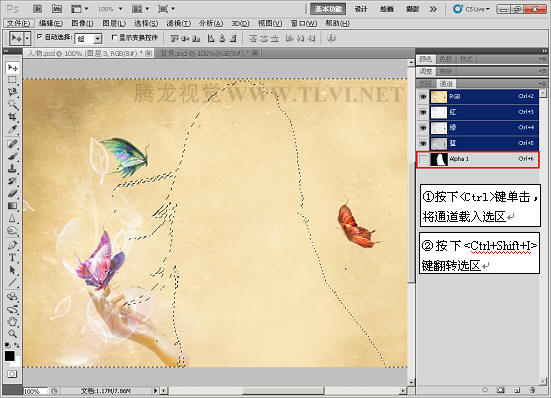Screen dimensions: 551x398
Task: Select the Quick Selection tool
Action: [13, 104]
